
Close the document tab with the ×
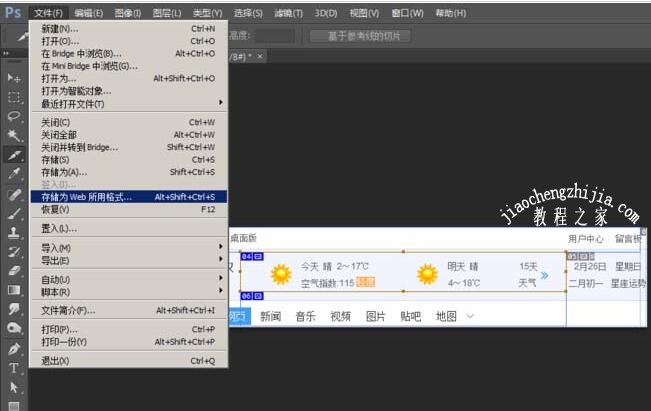(x=260, y=56)
